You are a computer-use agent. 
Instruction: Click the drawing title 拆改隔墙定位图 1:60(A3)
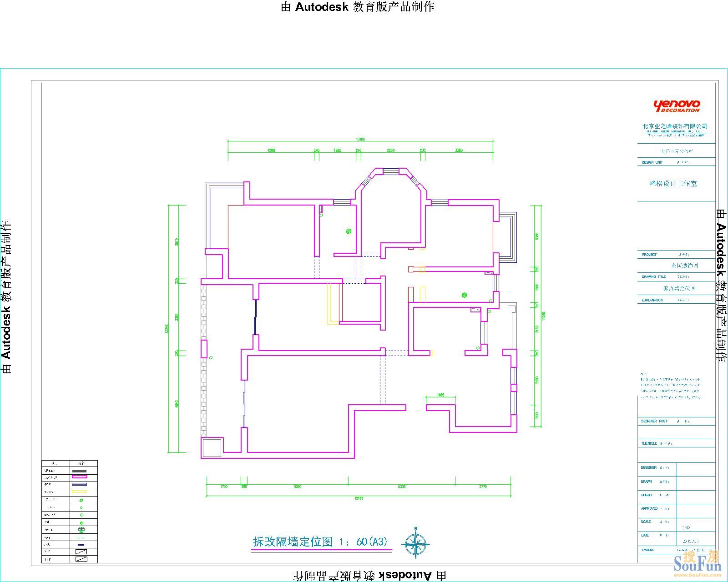tap(320, 542)
